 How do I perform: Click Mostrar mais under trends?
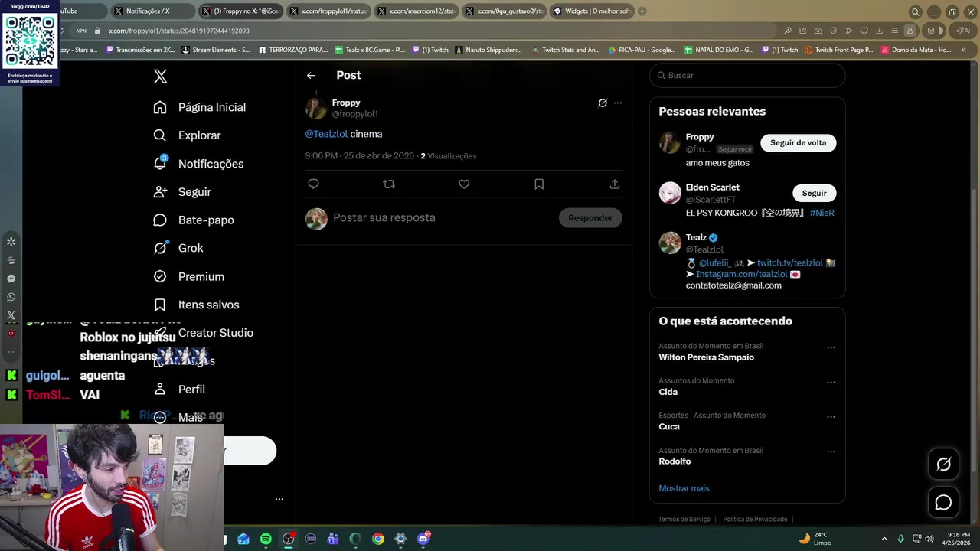(684, 488)
